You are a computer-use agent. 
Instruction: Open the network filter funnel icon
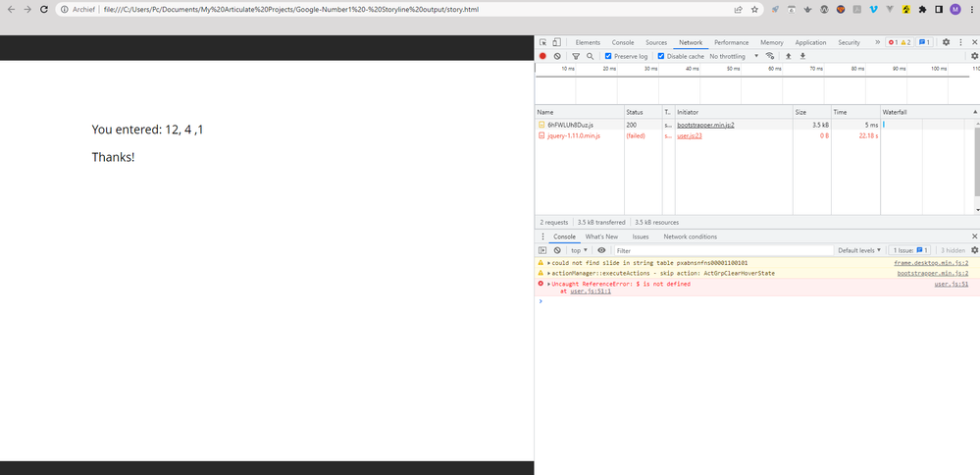point(576,56)
